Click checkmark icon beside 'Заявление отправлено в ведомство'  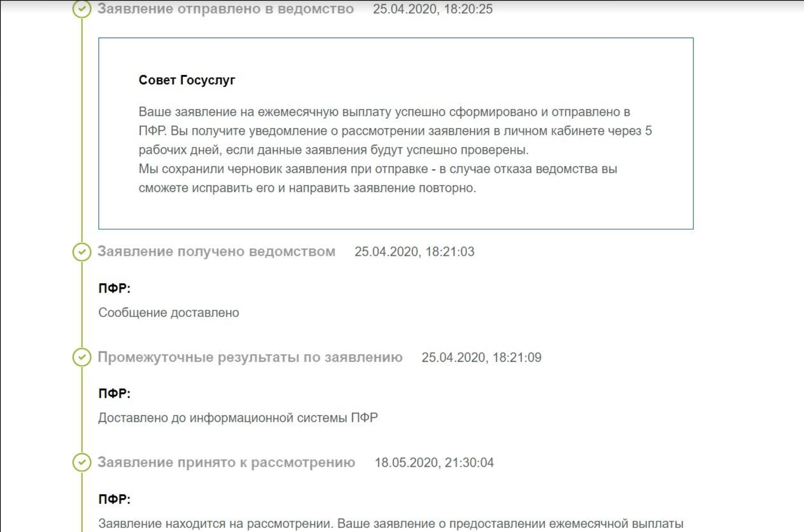point(82,9)
